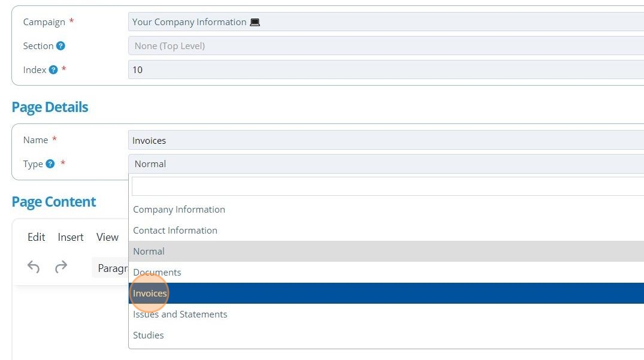The image size is (644, 360).
Task: Click the dropdown search text box
Action: (388, 186)
